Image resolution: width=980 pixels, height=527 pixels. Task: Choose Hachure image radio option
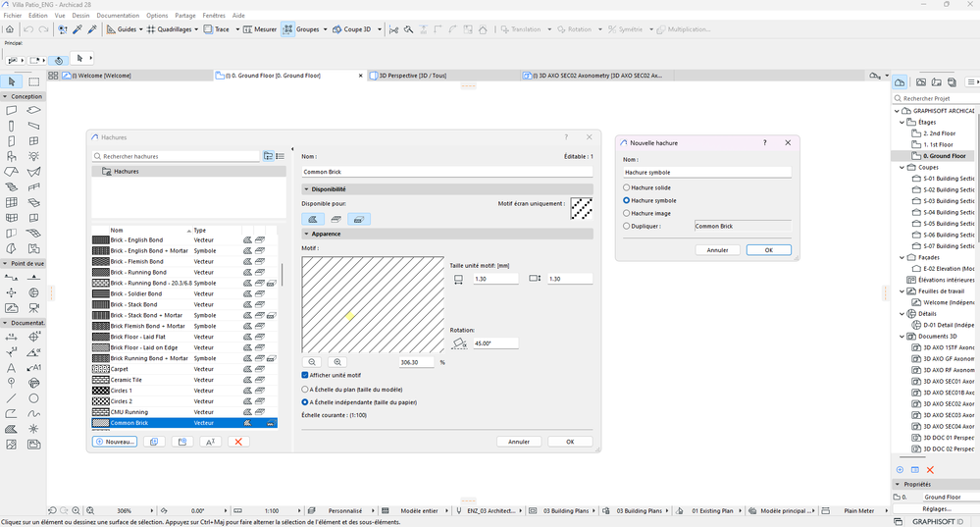[626, 213]
